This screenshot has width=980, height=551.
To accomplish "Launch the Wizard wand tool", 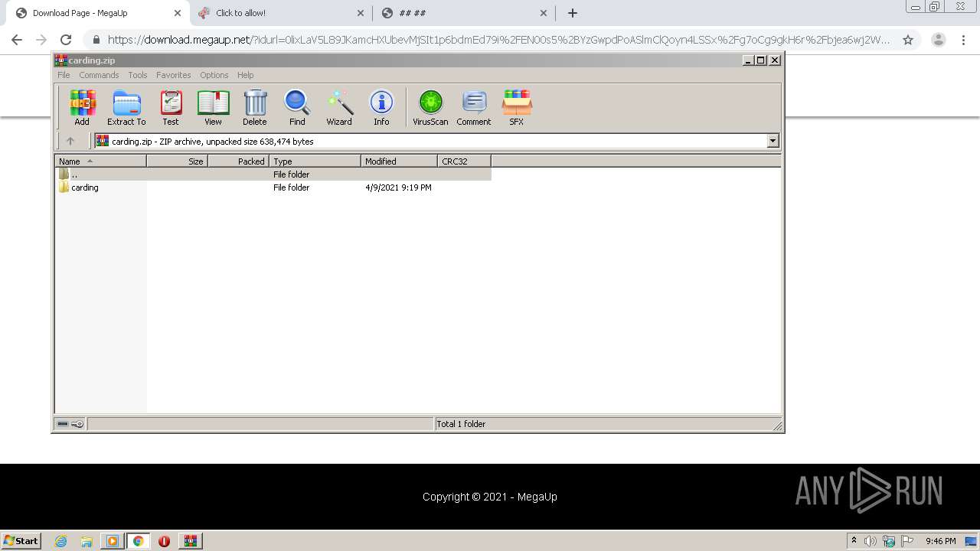I will [339, 107].
